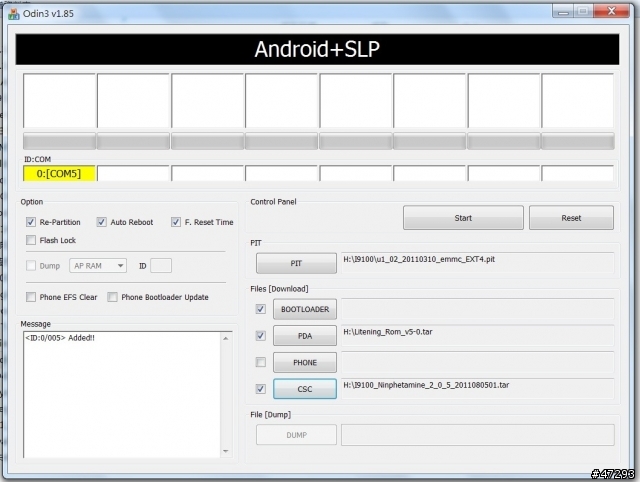Screen dimensions: 640x482
Task: Click the Start button
Action: pos(463,218)
